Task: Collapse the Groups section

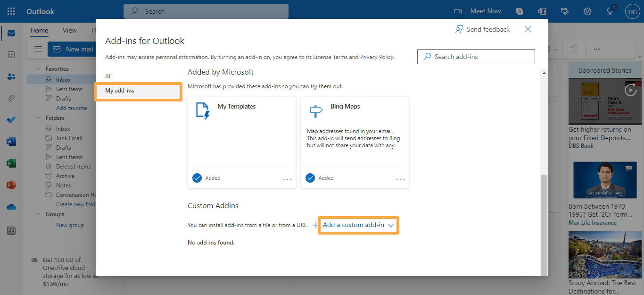Action: click(x=39, y=214)
